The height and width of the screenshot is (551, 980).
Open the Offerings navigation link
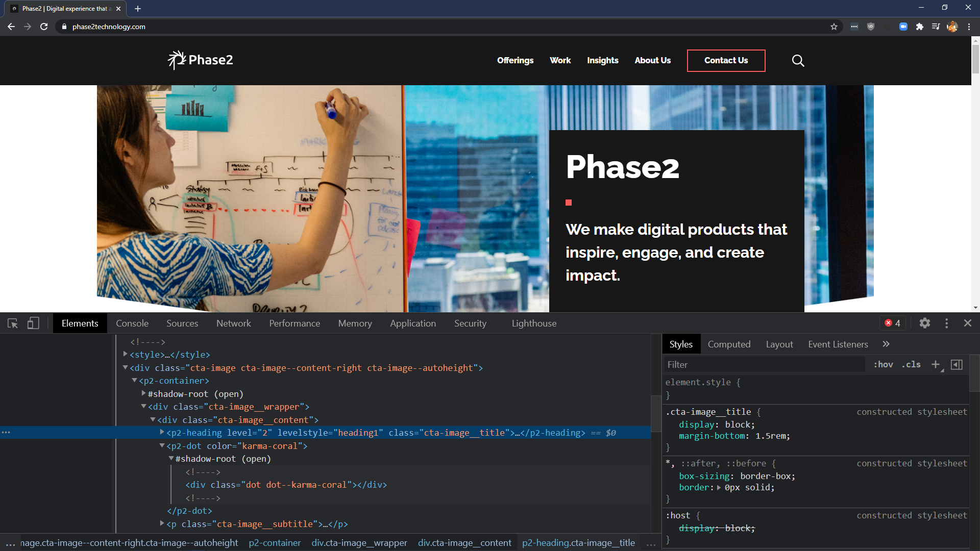click(515, 61)
